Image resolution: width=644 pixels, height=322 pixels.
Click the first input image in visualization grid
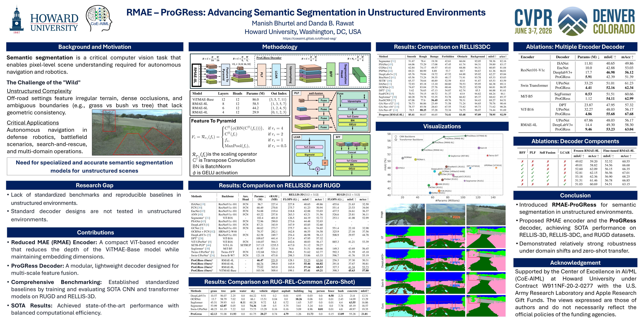405,214
